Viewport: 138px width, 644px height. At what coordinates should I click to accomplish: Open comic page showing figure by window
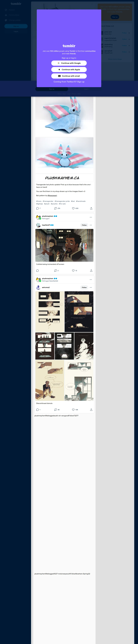(79, 380)
